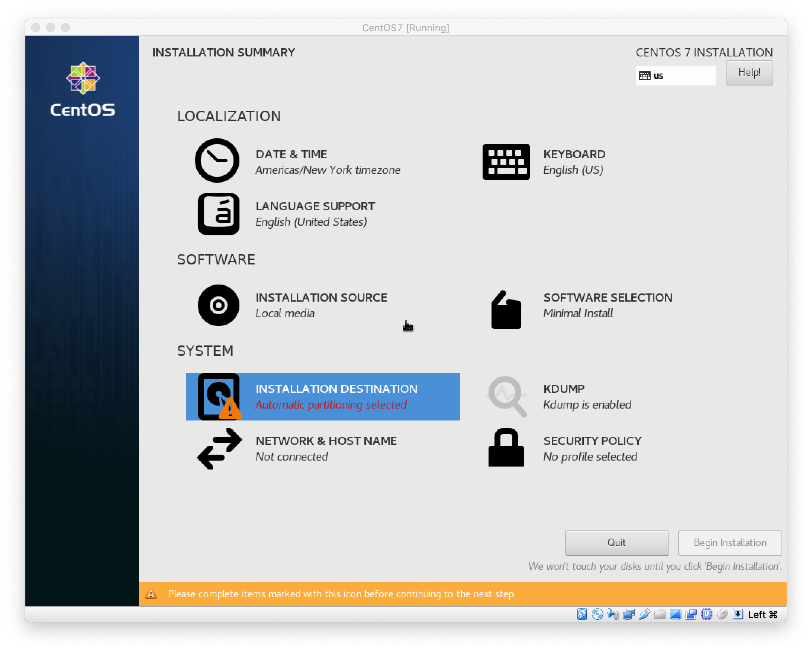
Task: Click Begin Installation button
Action: pos(729,542)
